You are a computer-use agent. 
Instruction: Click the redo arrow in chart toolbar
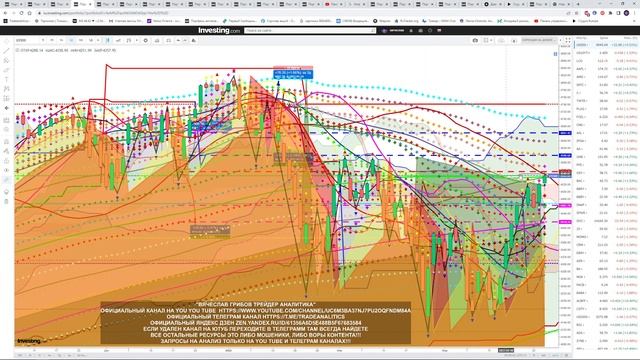pos(185,40)
